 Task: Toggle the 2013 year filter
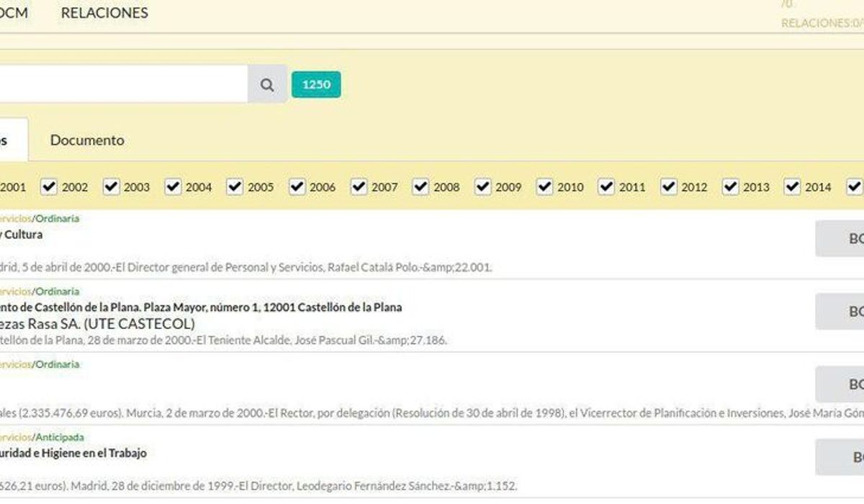click(730, 186)
